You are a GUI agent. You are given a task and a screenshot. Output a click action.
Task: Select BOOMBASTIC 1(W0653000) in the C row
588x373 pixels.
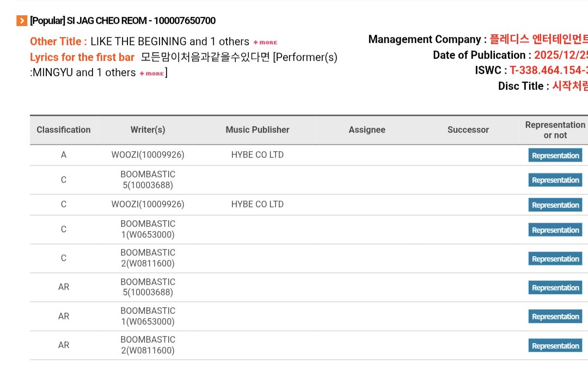(148, 229)
